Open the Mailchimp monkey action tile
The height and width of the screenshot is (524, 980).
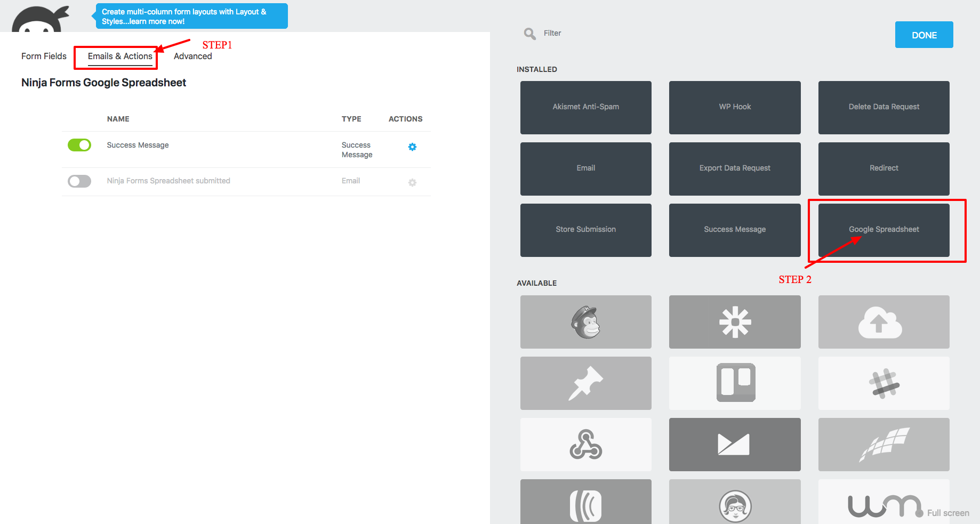coord(585,322)
